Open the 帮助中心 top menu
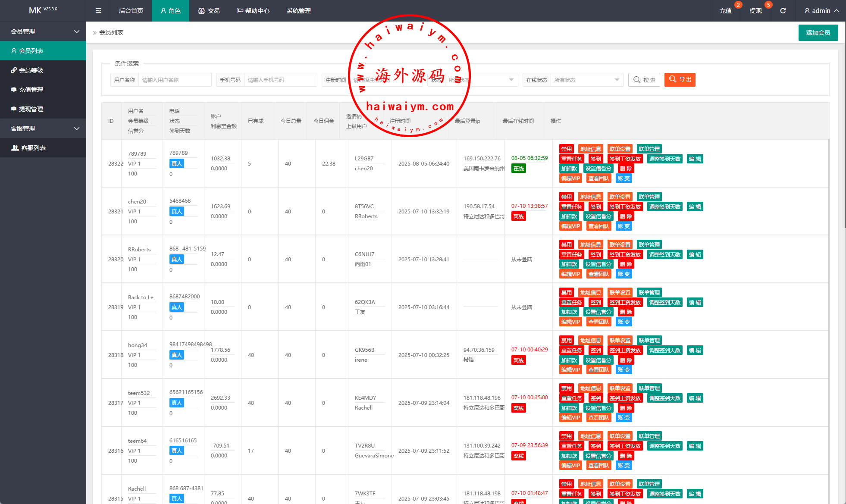 (x=253, y=11)
